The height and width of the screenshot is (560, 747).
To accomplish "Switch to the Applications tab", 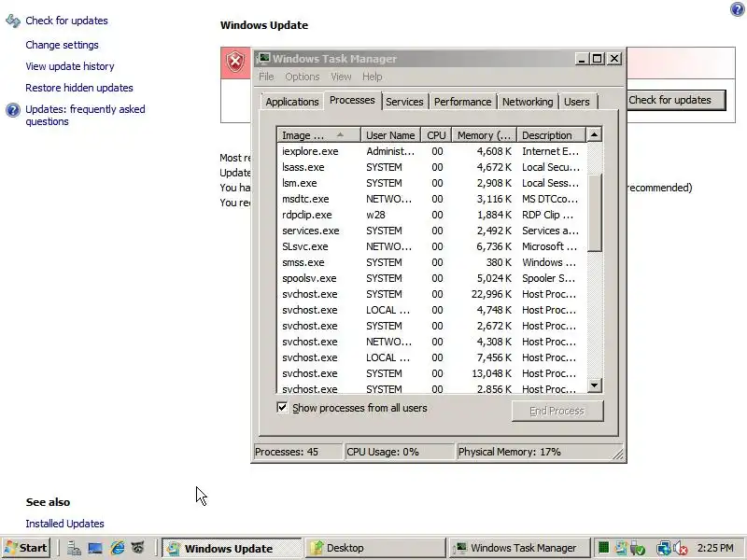I will (x=292, y=102).
